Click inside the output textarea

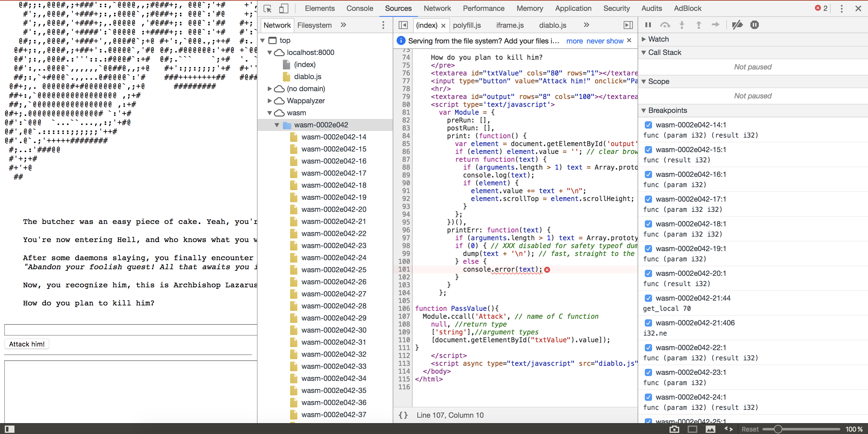(x=131, y=391)
